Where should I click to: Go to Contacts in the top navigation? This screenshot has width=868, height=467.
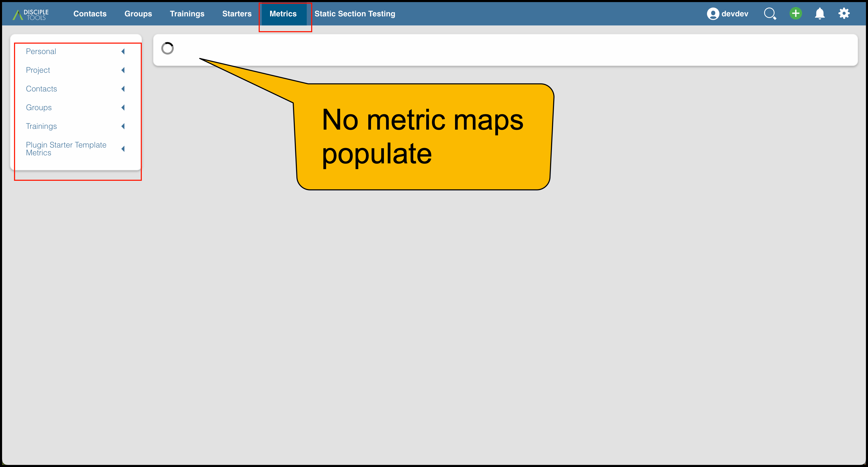tap(90, 14)
